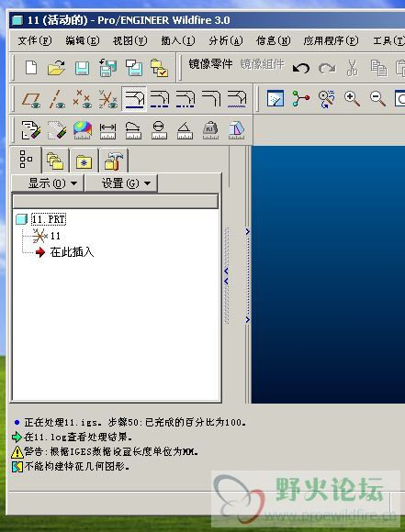405x532 pixels.
Task: Toggle datum axes display
Action: click(57, 99)
